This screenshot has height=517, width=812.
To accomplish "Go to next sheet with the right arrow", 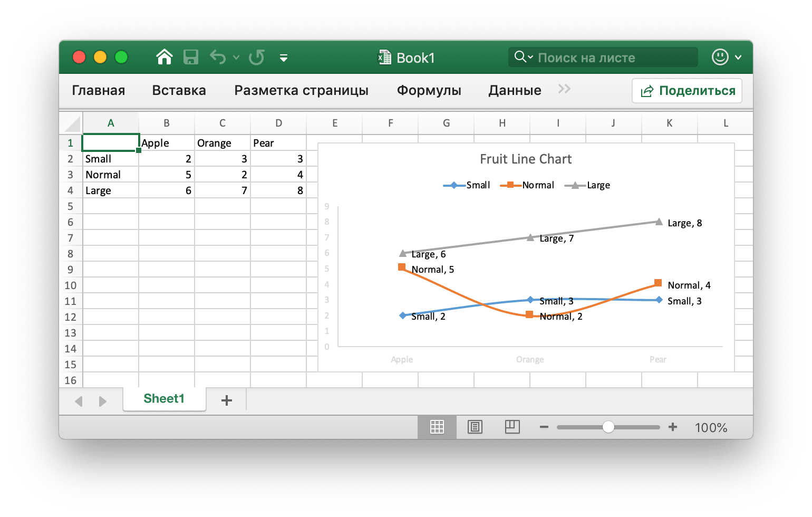I will pos(103,401).
